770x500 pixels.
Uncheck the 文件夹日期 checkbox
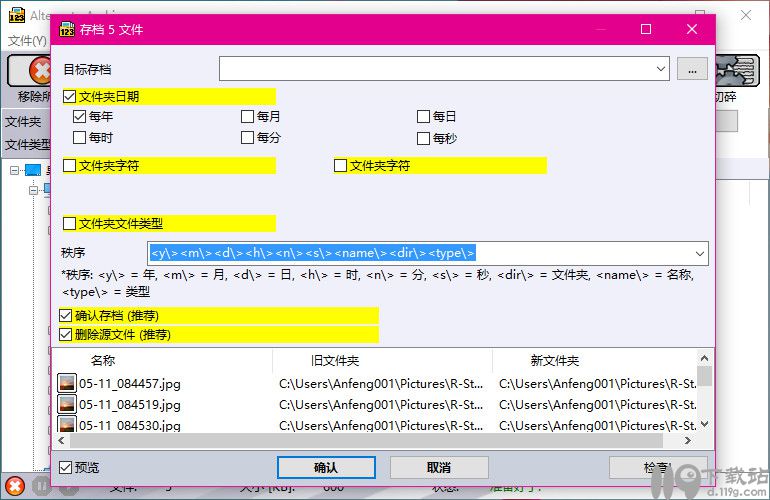70,96
